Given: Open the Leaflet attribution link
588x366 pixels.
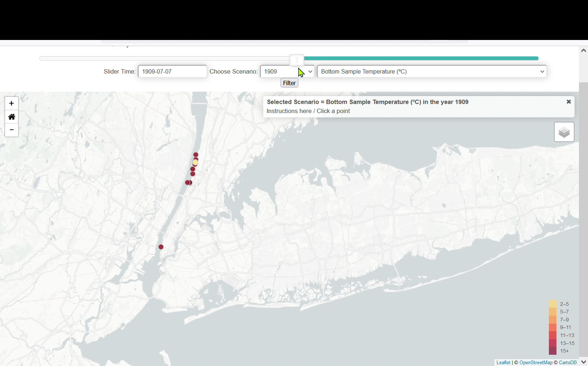Looking at the screenshot, I should point(503,362).
